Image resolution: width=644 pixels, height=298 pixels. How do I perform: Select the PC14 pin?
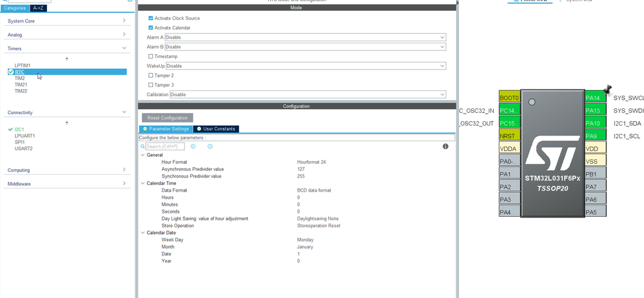510,110
